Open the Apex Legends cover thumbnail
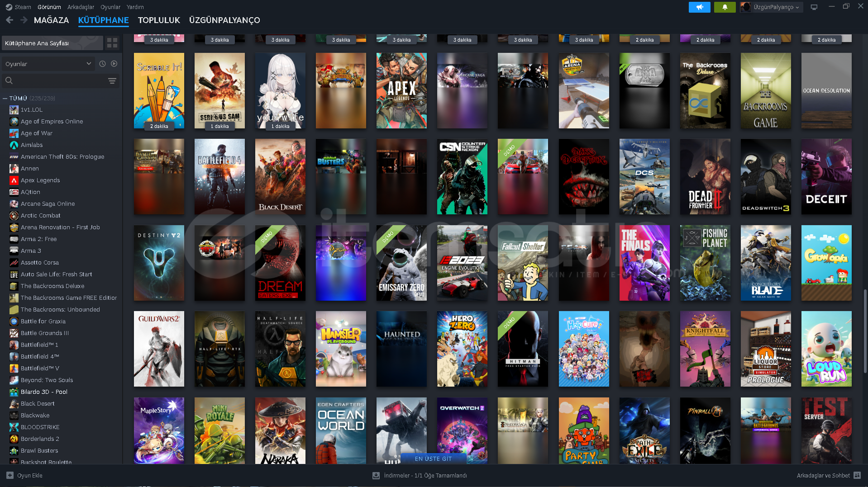 point(401,90)
